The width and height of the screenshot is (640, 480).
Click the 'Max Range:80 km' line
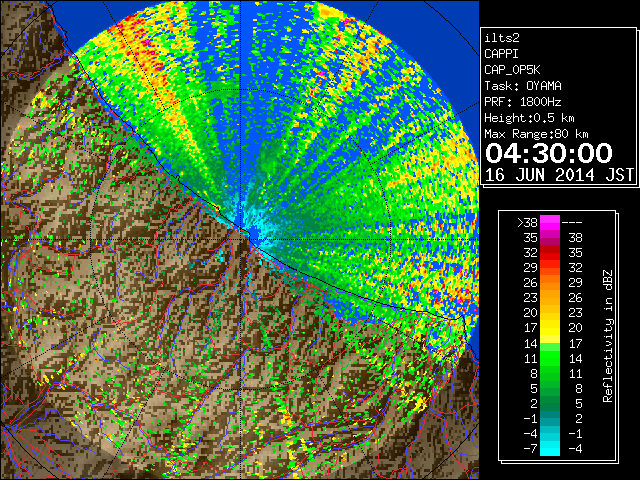point(536,134)
